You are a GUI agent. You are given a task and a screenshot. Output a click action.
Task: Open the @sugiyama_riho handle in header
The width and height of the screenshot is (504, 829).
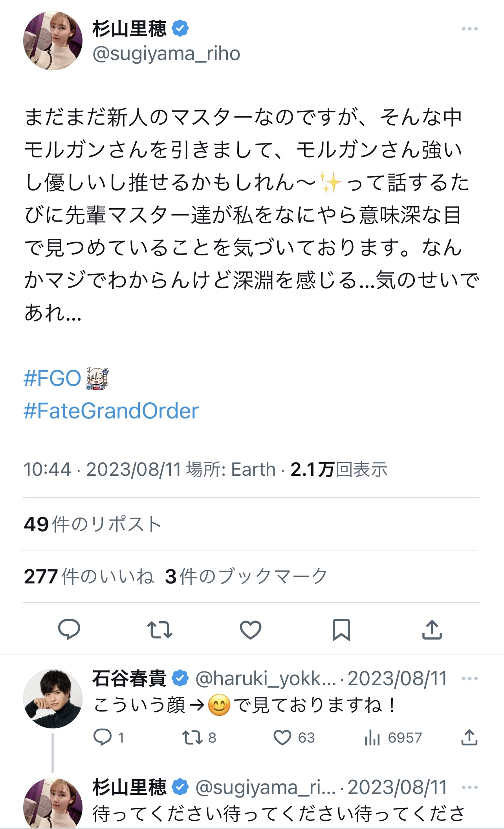166,54
